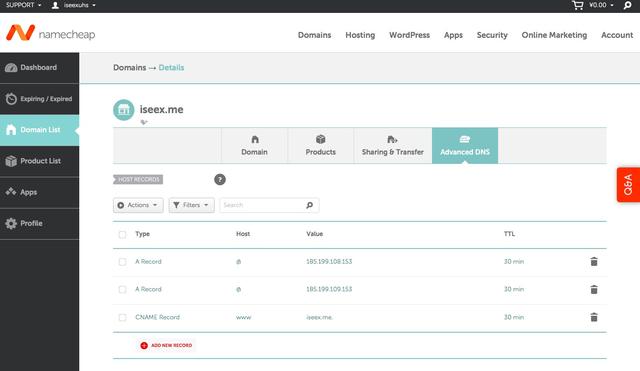Click 30 min TTL of CNAME Record
This screenshot has width=640, height=371.
tap(513, 317)
